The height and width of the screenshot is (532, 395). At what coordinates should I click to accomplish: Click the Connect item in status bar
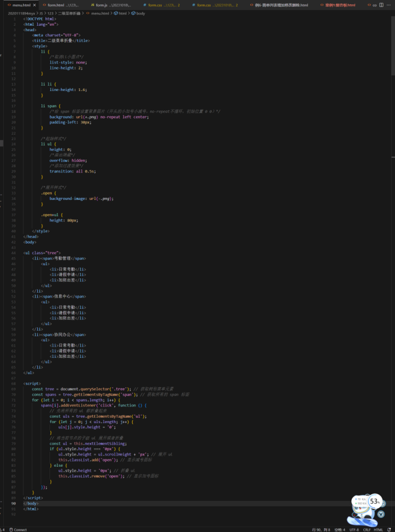(x=18, y=529)
